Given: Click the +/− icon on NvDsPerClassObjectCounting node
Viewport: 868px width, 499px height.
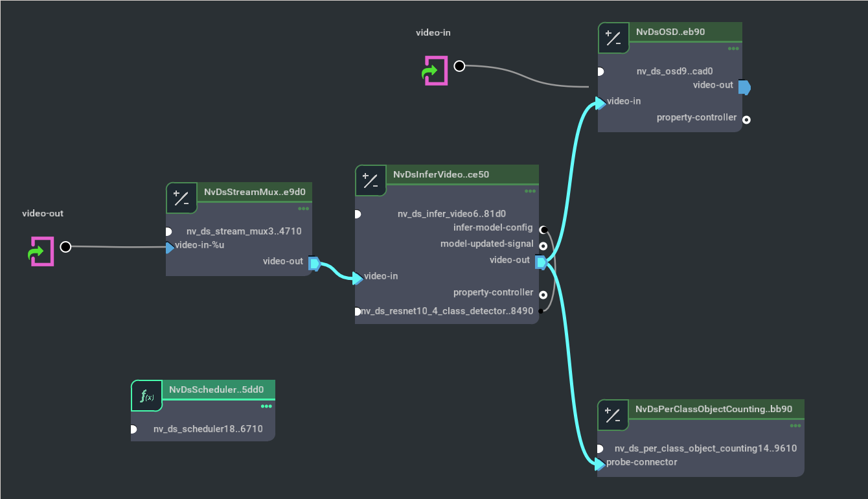Looking at the screenshot, I should [x=613, y=415].
